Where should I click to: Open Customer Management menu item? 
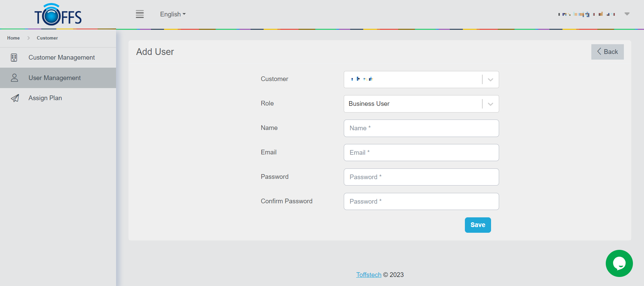(x=62, y=58)
